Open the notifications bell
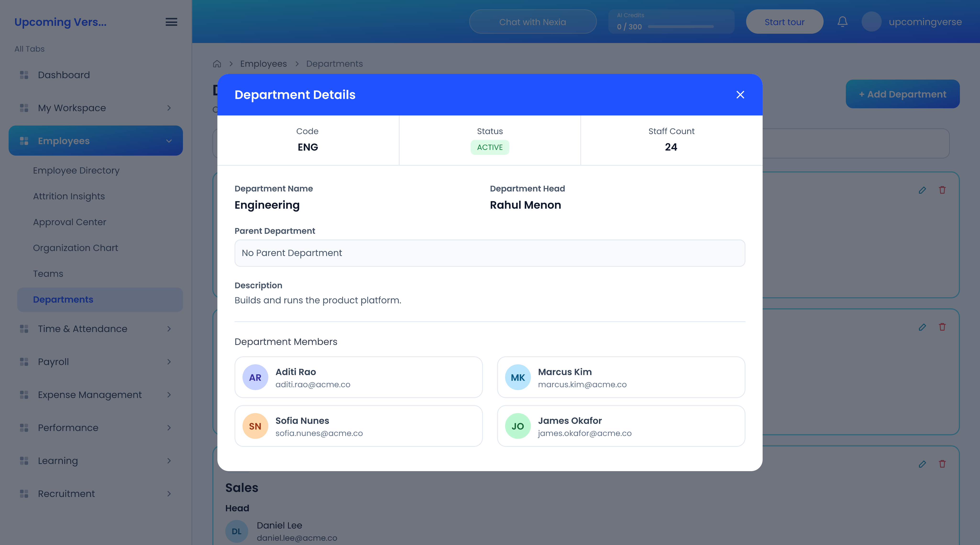This screenshot has width=980, height=545. (842, 22)
